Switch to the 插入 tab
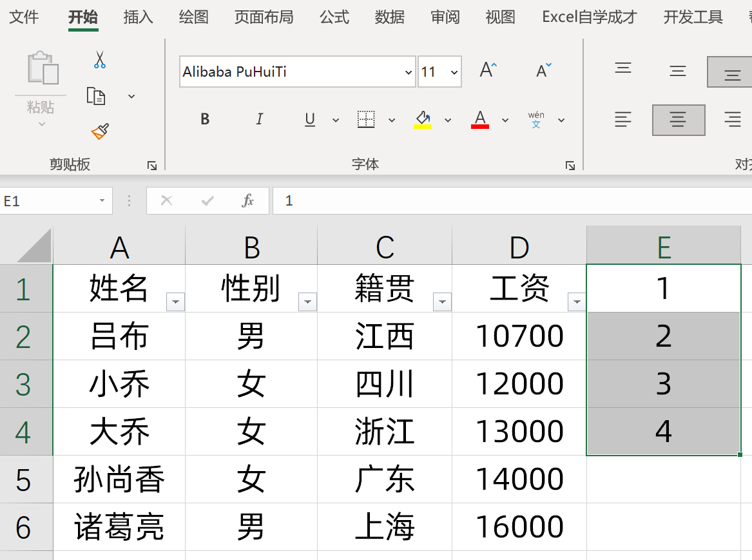The height and width of the screenshot is (560, 752). pos(138,17)
